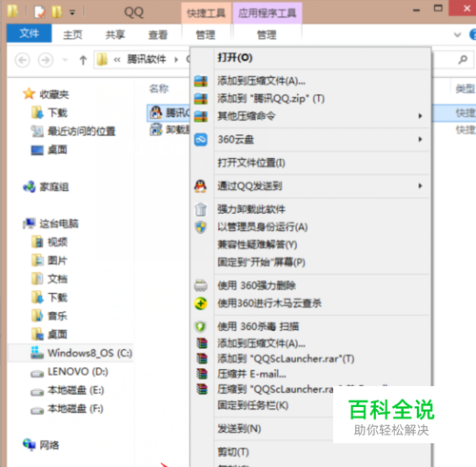Image resolution: width=476 pixels, height=467 pixels.
Task: Click the archive icon next to 添加到 "腾讯QQ.zip"
Action: point(201,99)
